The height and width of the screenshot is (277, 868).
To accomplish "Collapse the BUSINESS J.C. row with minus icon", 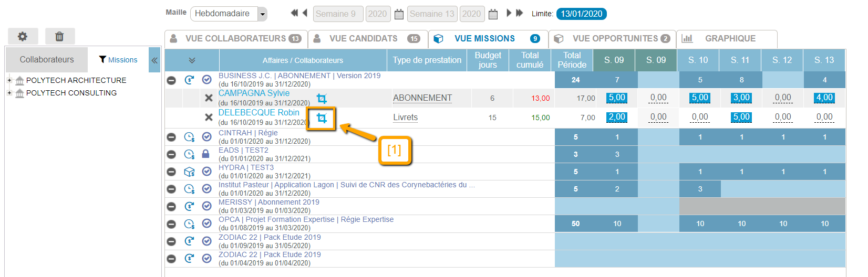I will pyautogui.click(x=171, y=80).
